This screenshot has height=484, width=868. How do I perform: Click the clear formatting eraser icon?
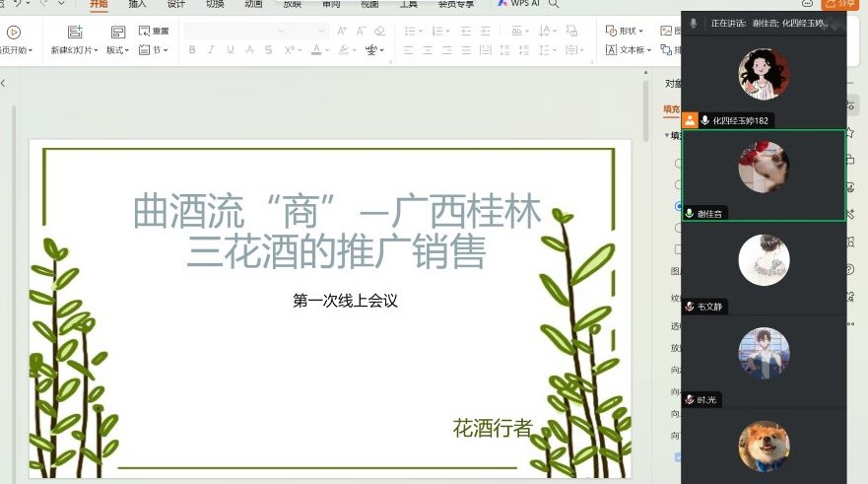coord(379,32)
